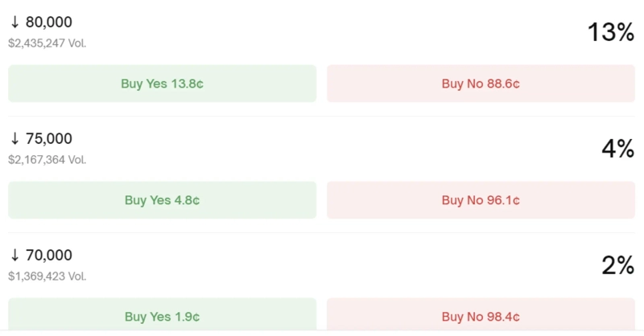The height and width of the screenshot is (336, 644).
Task: Click empty space in the 75,000 row header
Action: pos(322,149)
